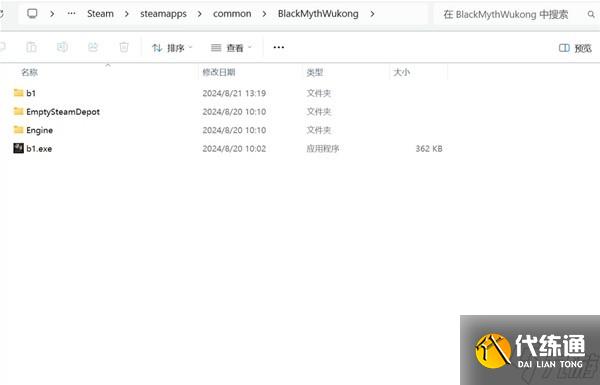This screenshot has height=385, width=600.
Task: Sort by the 大小 column header
Action: pyautogui.click(x=401, y=72)
